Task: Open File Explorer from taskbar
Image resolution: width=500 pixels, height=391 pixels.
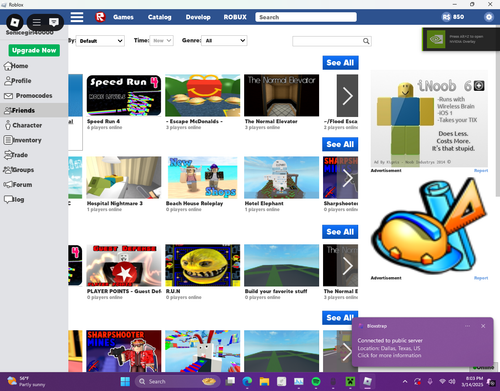Action: click(x=264, y=381)
